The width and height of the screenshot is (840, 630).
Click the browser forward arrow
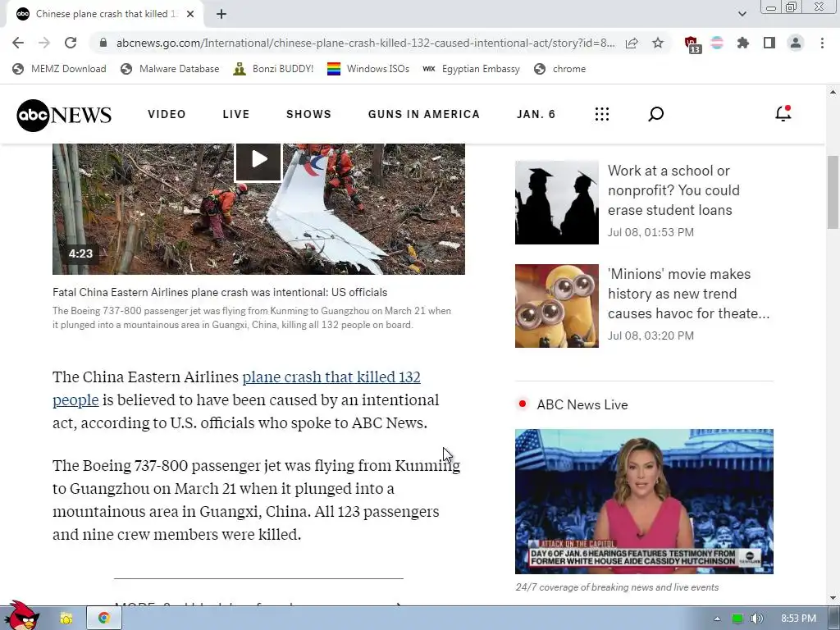tap(44, 43)
